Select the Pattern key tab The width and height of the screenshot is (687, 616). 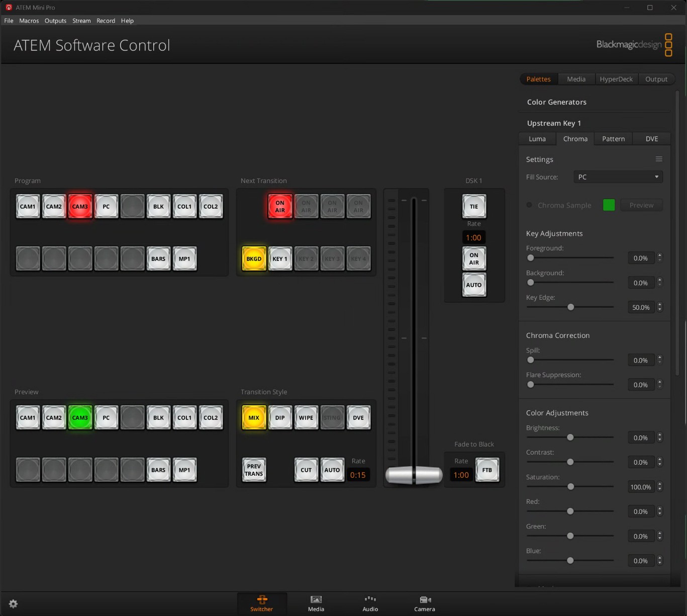click(x=614, y=139)
